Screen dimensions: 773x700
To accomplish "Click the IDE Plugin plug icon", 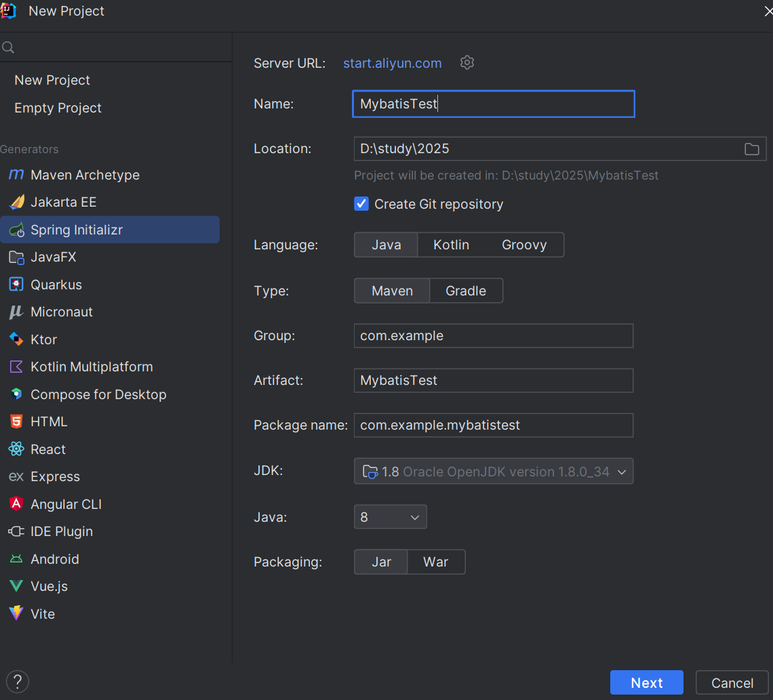I will (16, 531).
